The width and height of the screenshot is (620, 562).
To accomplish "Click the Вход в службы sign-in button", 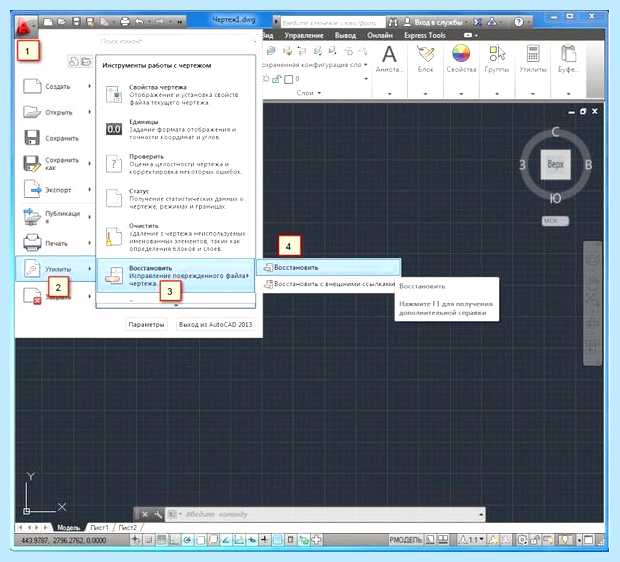I will tap(434, 22).
